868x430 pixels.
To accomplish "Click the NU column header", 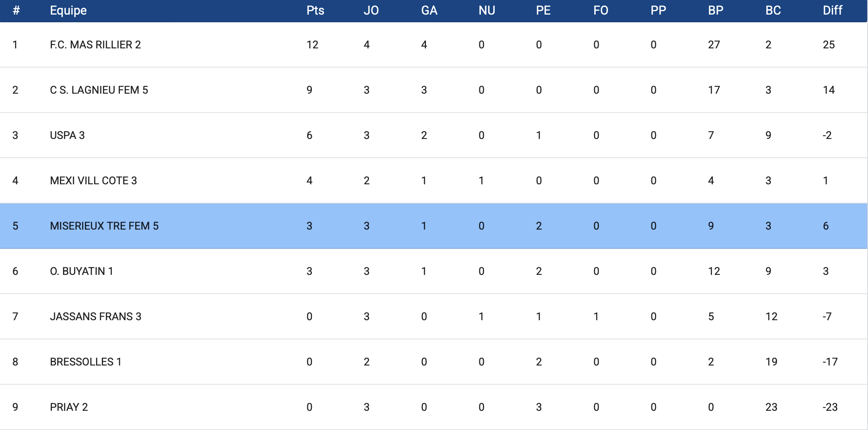I will (487, 10).
